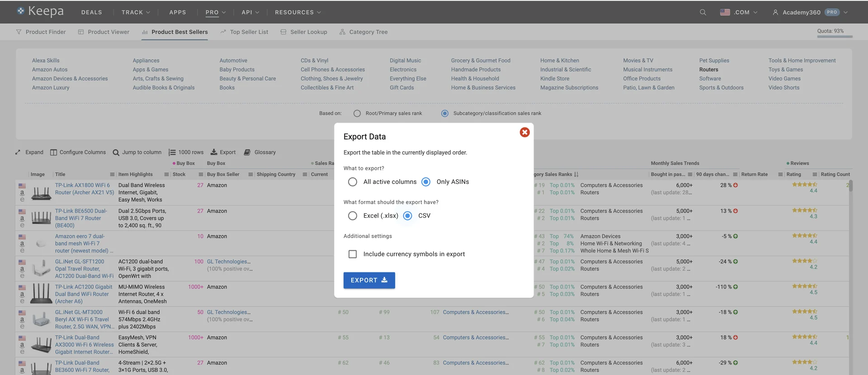Select the Routers category link

pyautogui.click(x=708, y=70)
